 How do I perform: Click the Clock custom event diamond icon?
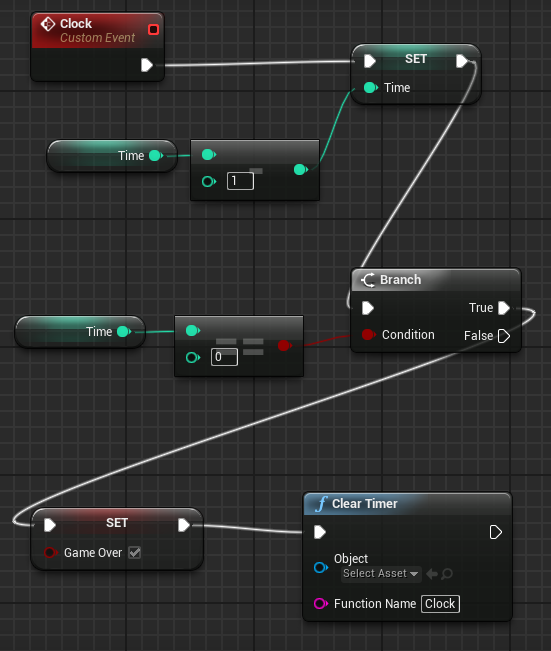point(48,24)
